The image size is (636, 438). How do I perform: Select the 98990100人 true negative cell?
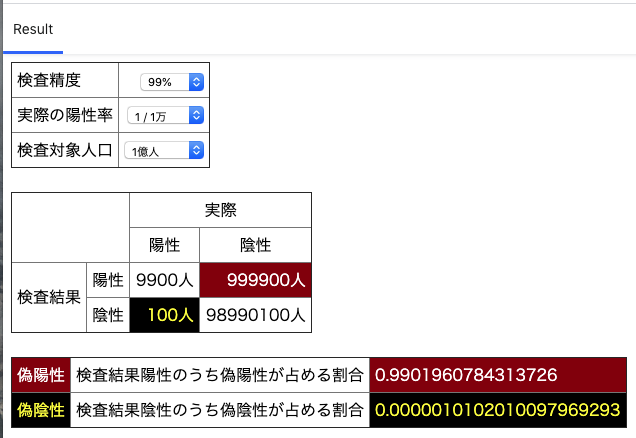tap(256, 315)
